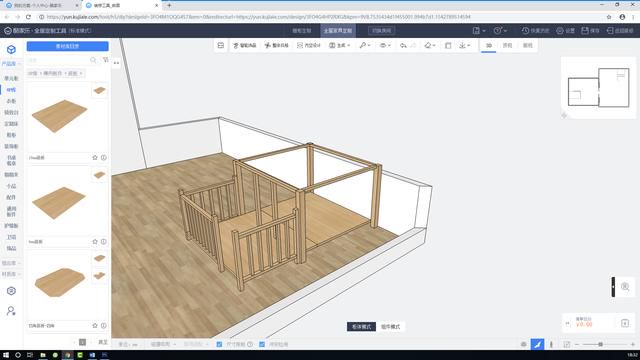
Task: Click the hexagon settings icon in left sidebar
Action: [x=11, y=291]
